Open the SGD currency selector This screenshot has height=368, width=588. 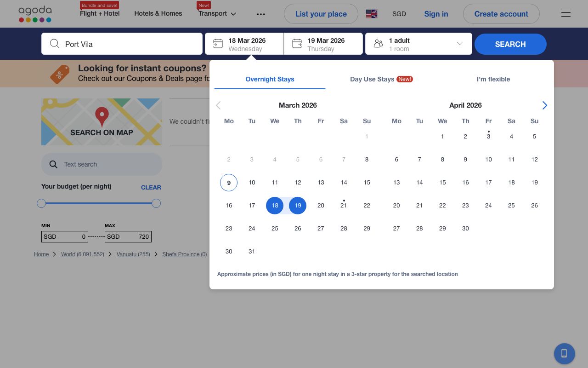(399, 14)
